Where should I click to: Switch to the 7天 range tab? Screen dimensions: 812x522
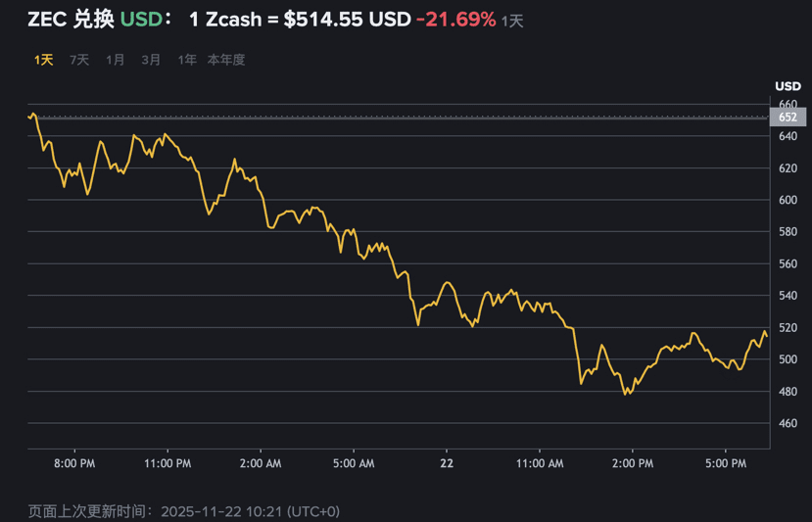[x=79, y=60]
